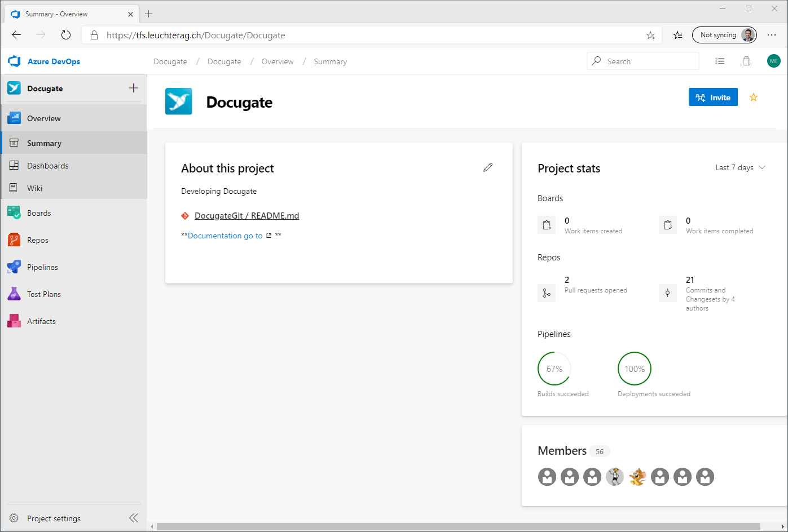
Task: Collapse the sidebar with the double chevron
Action: pyautogui.click(x=134, y=518)
